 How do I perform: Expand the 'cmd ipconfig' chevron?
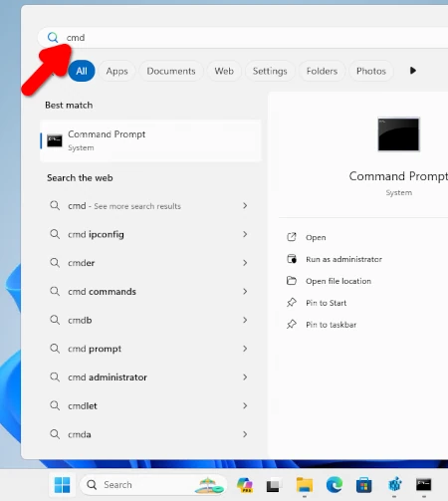coord(245,234)
